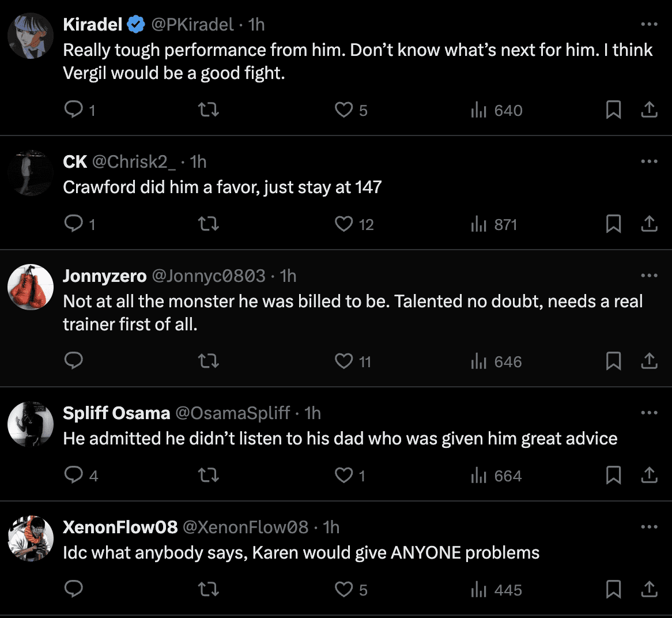Expand more menu on Jonnyzero's tweet
672x618 pixels.
point(649,276)
